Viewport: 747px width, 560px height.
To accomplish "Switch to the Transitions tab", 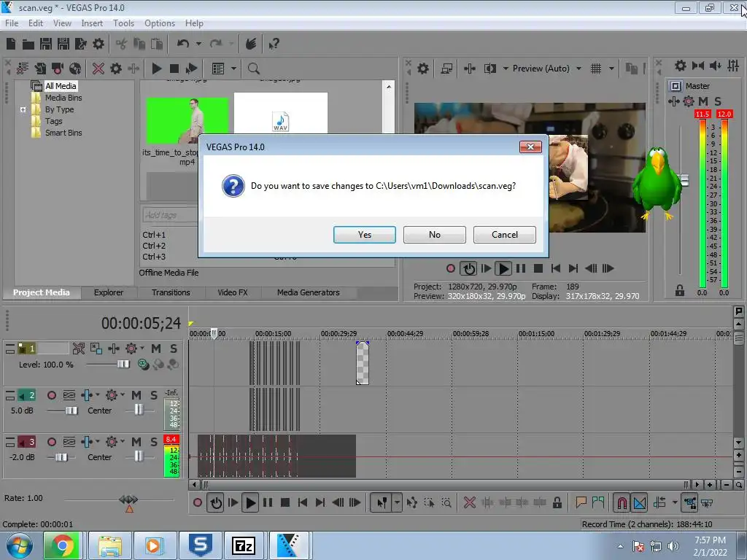I will (x=171, y=292).
